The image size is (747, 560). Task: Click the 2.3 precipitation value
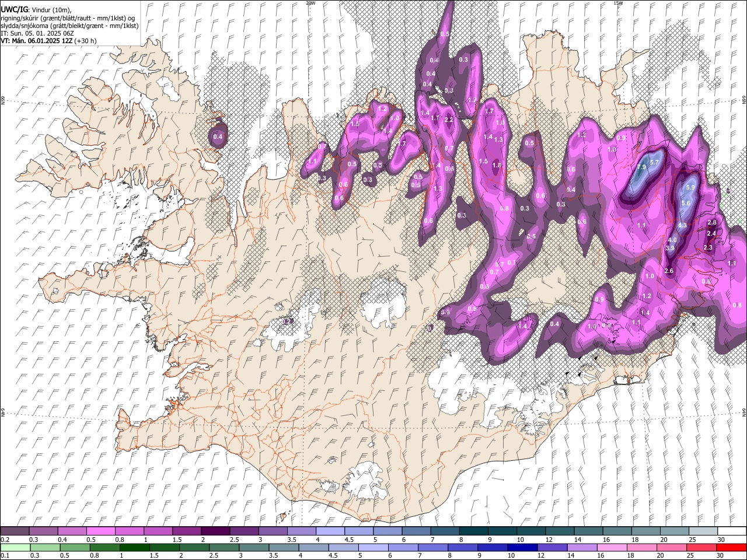[x=708, y=248]
